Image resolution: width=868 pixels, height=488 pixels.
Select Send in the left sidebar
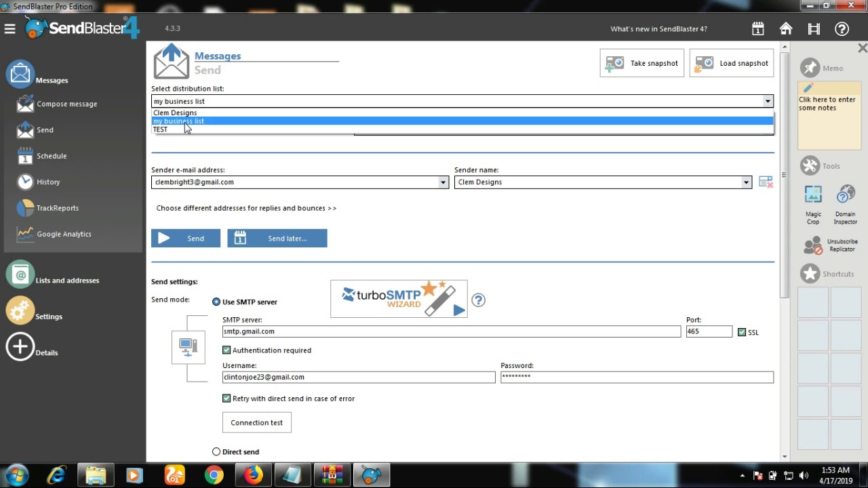[x=36, y=129]
